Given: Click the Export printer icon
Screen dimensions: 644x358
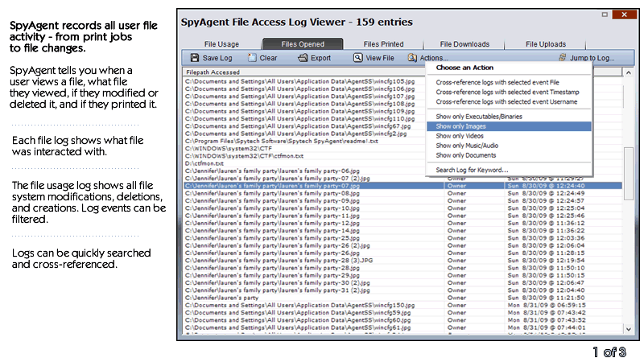Looking at the screenshot, I should tap(303, 58).
